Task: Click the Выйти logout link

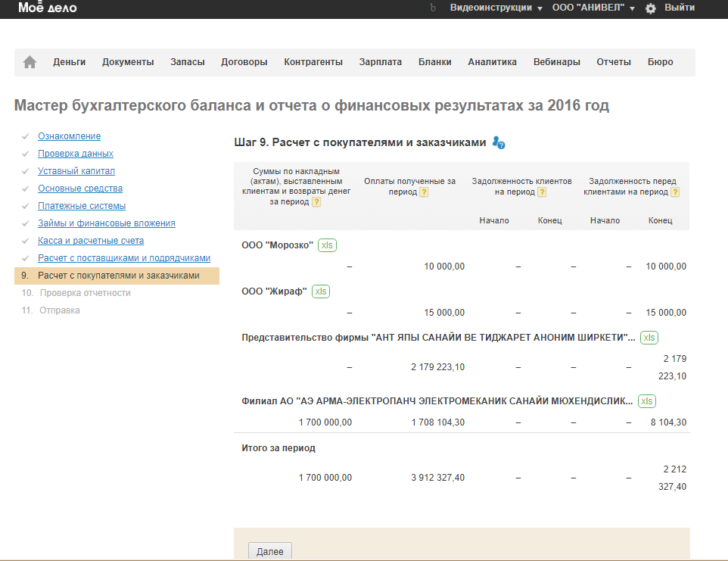Action: click(679, 8)
